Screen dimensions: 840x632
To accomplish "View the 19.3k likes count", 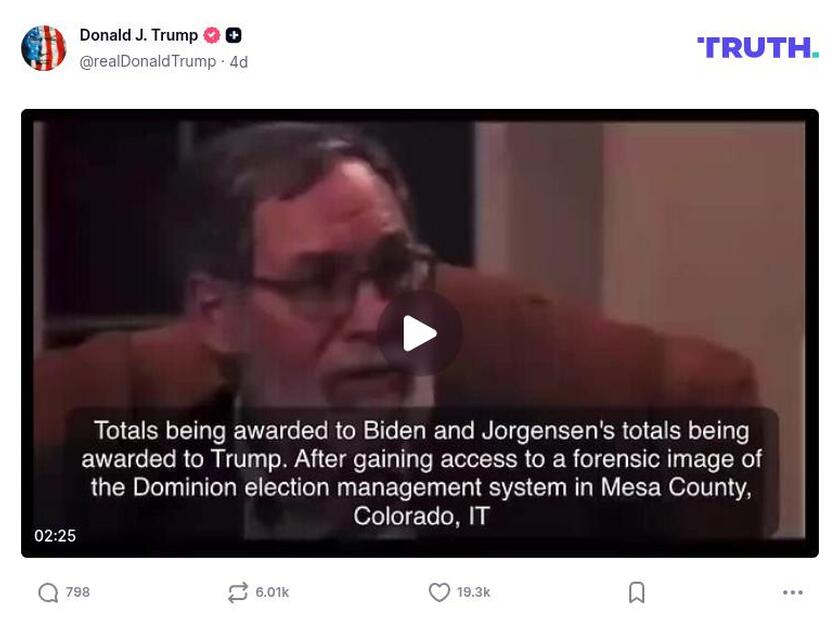I will 474,592.
